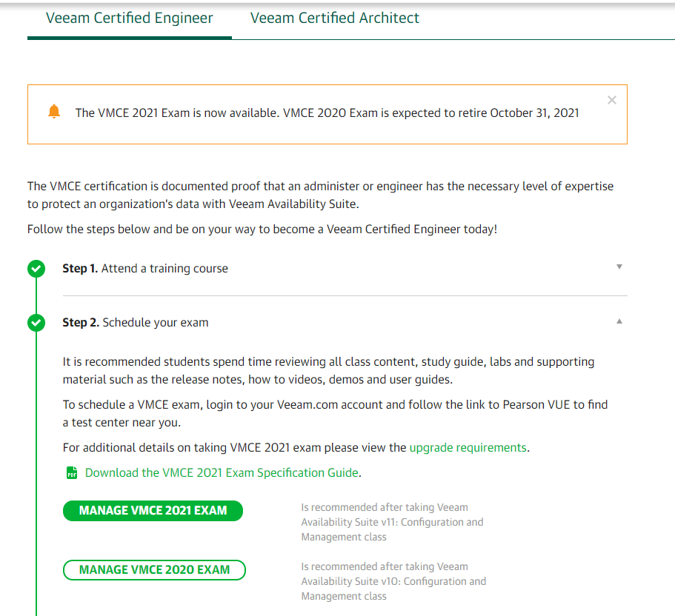Expand Step 1 training course arrow
The height and width of the screenshot is (616, 675).
tap(619, 267)
